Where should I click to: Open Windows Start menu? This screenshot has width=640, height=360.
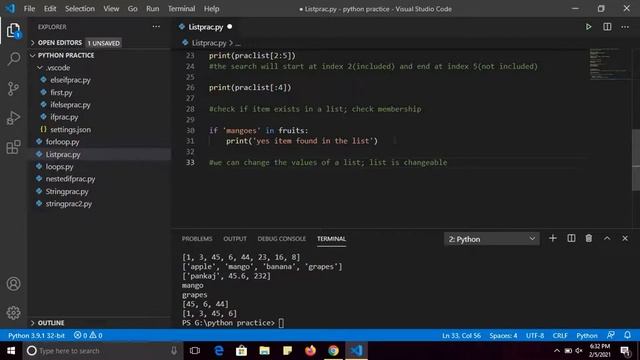pos(11,351)
